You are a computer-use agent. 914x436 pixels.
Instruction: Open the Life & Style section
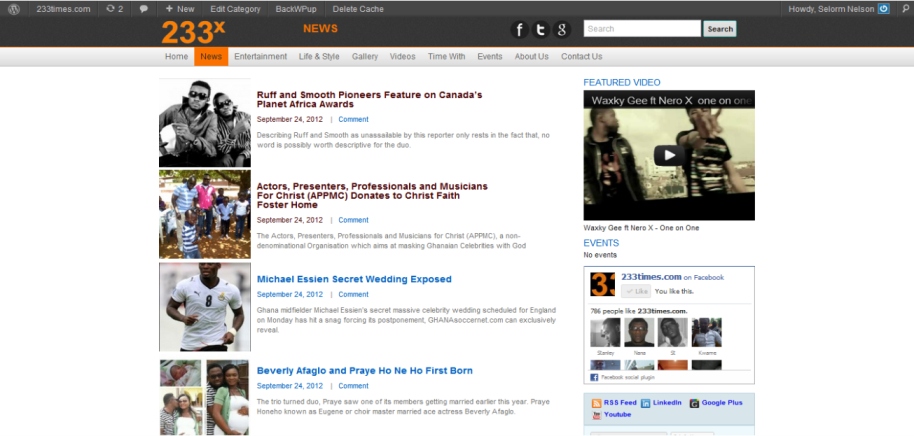pos(319,57)
